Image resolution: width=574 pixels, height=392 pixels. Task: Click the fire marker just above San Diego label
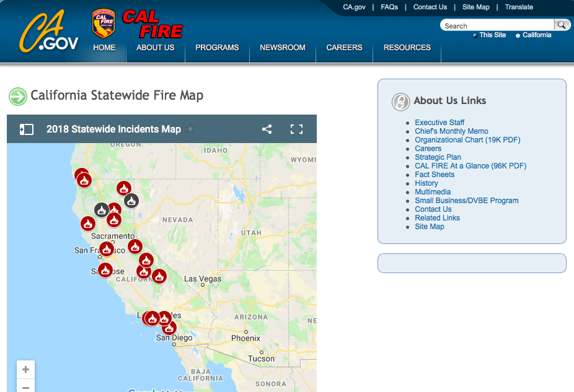[x=169, y=328]
